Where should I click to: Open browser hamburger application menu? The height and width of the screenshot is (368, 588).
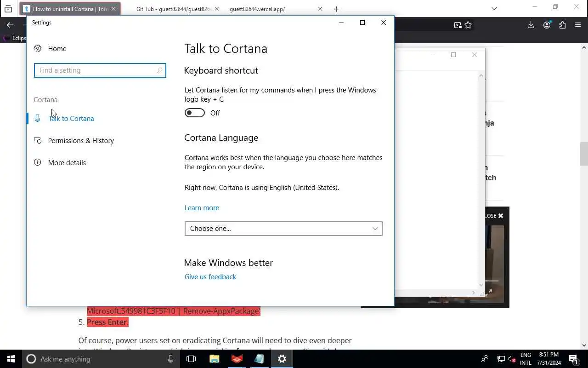(578, 25)
